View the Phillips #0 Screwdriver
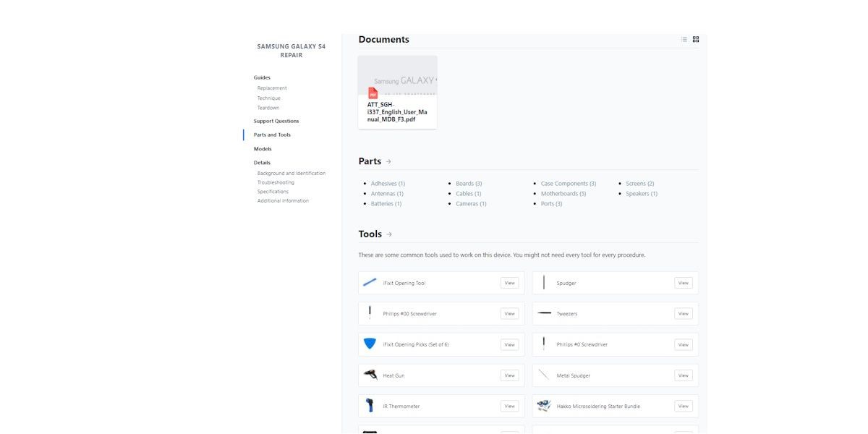Viewport: 868px width, 434px height. (684, 344)
